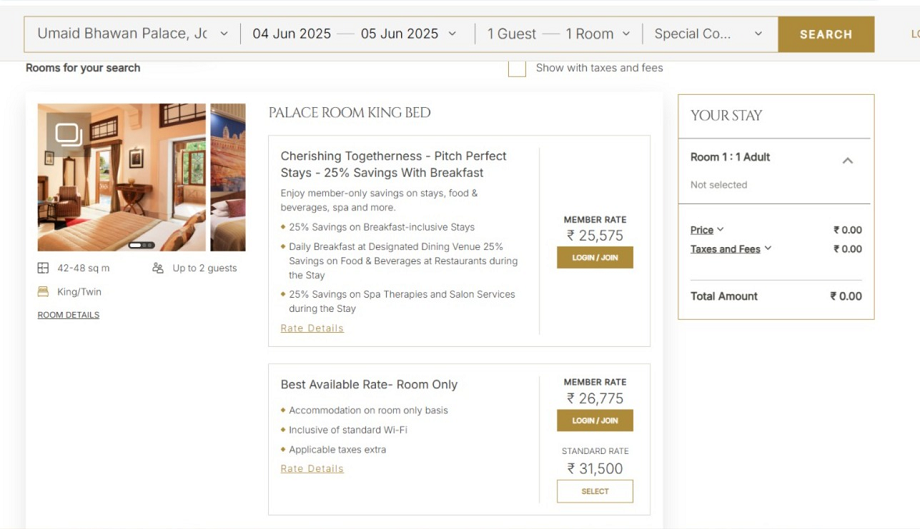Expand the Taxes and Fees breakdown
The width and height of the screenshot is (920, 529).
pos(731,249)
